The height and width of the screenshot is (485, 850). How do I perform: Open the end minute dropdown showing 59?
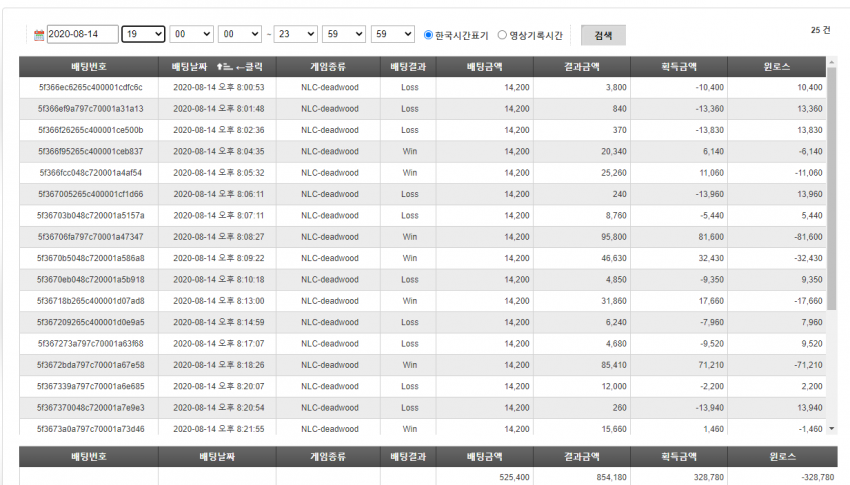click(x=344, y=34)
